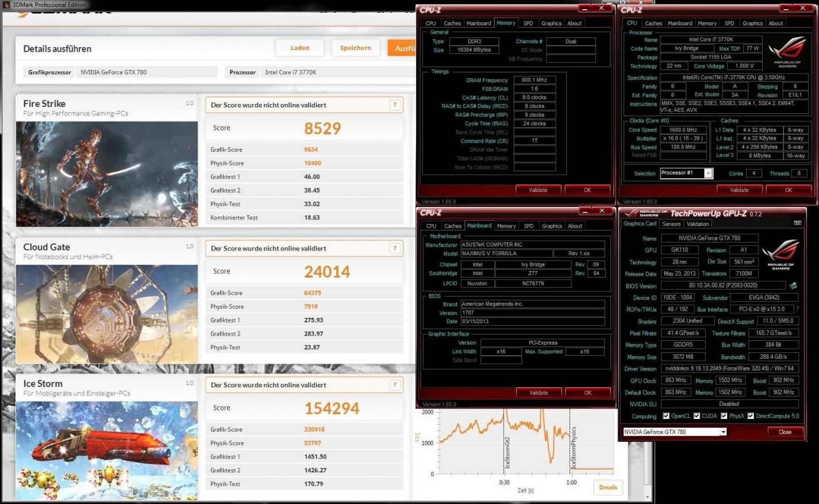Click the Ice Storm score 154294
This screenshot has width=819, height=504.
(x=332, y=409)
